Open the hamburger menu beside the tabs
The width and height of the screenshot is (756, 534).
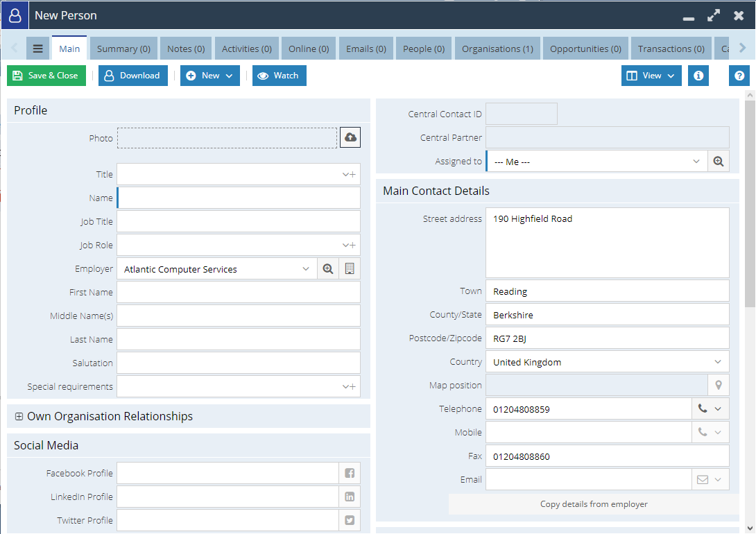point(38,48)
